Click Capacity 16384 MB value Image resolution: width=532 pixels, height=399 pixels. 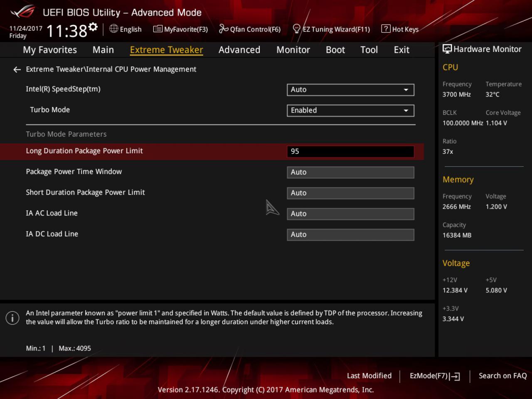click(x=457, y=235)
